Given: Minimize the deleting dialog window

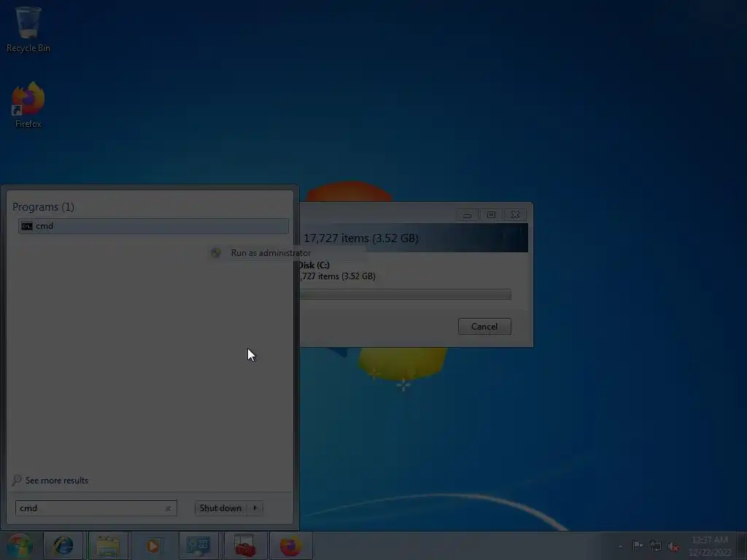Looking at the screenshot, I should [467, 215].
